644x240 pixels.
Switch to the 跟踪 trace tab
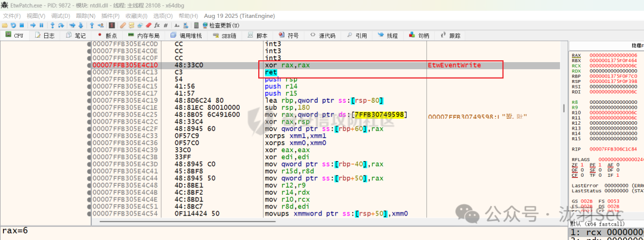point(451,36)
